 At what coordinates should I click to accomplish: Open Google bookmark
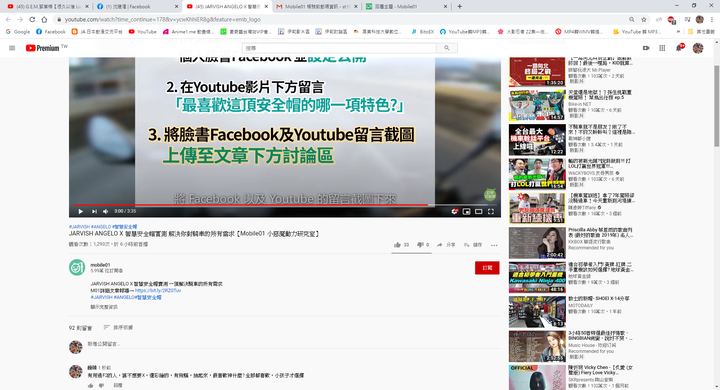(x=17, y=32)
